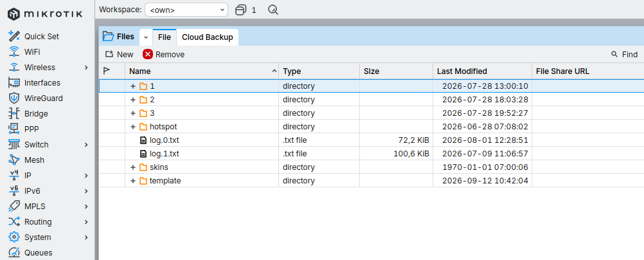
Task: Expand the skins directory
Action: [132, 167]
